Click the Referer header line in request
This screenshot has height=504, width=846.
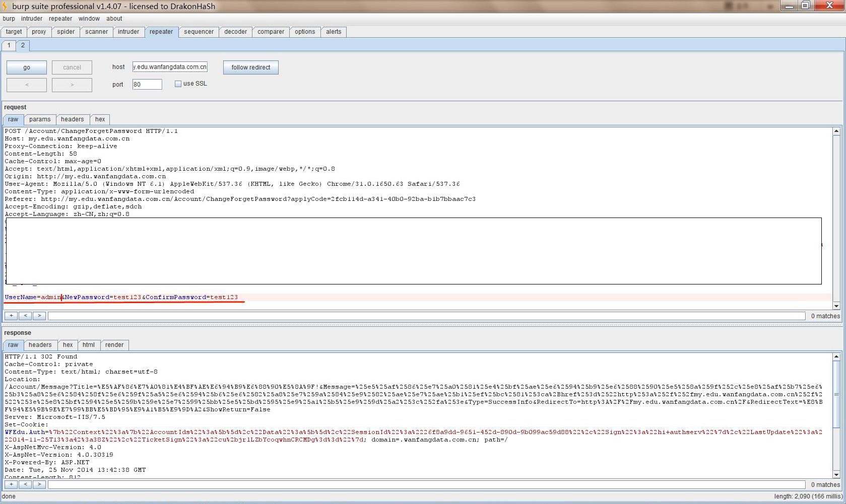(x=240, y=199)
